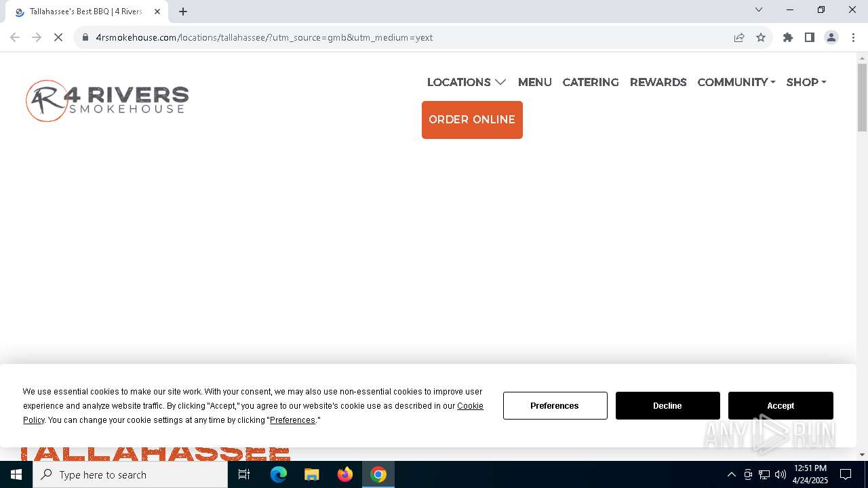The width and height of the screenshot is (868, 488).
Task: Open the taskbar clock and date
Action: pyautogui.click(x=810, y=474)
